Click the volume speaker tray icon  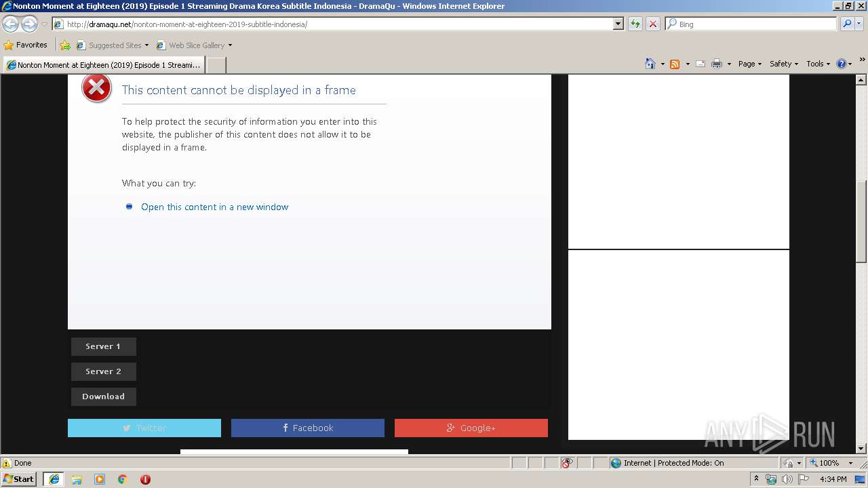[787, 479]
